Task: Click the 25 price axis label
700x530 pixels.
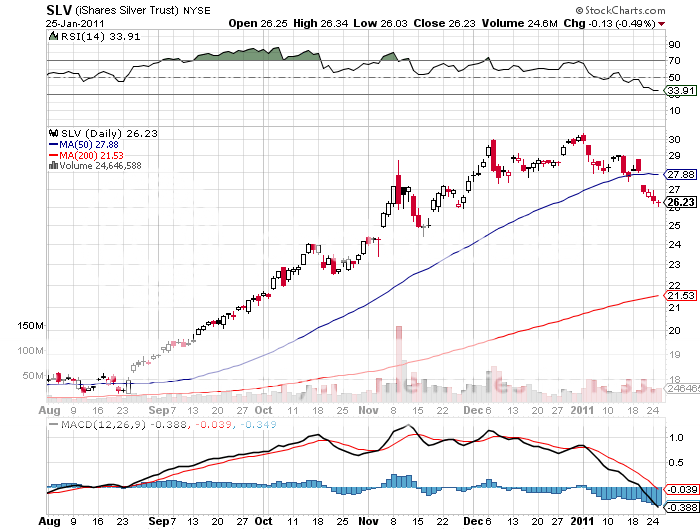Action: coord(674,225)
